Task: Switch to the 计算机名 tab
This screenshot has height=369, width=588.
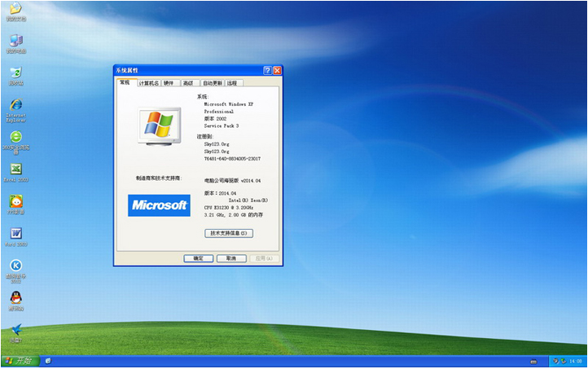Action: coord(148,83)
